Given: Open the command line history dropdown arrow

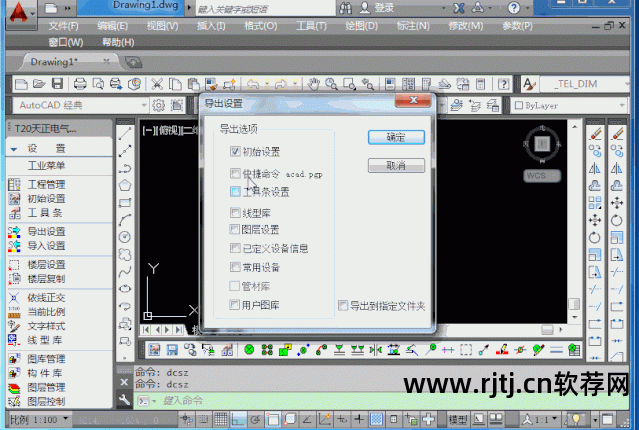Looking at the screenshot, I should [154, 401].
